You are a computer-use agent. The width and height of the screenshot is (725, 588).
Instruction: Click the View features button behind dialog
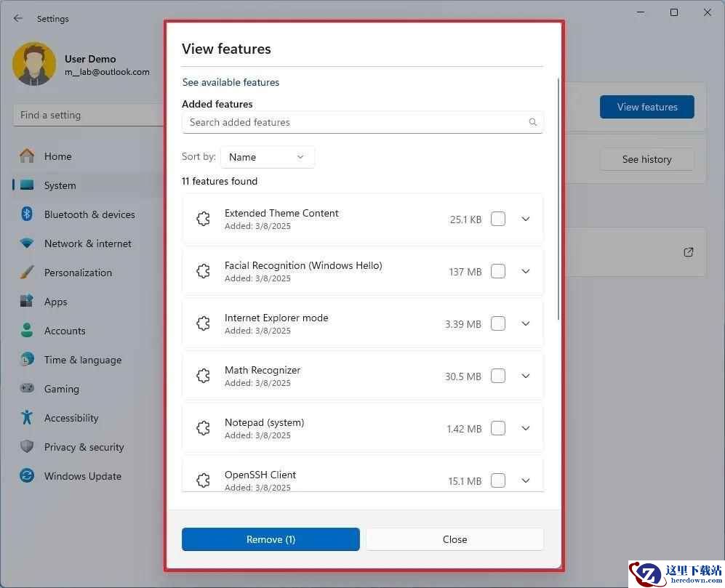click(x=647, y=107)
